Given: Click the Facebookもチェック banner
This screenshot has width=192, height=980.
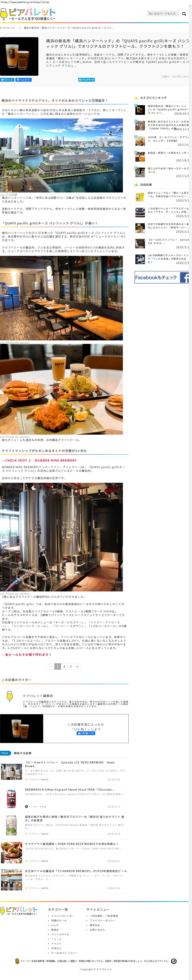Looking at the screenshot, I should pyautogui.click(x=162, y=277).
